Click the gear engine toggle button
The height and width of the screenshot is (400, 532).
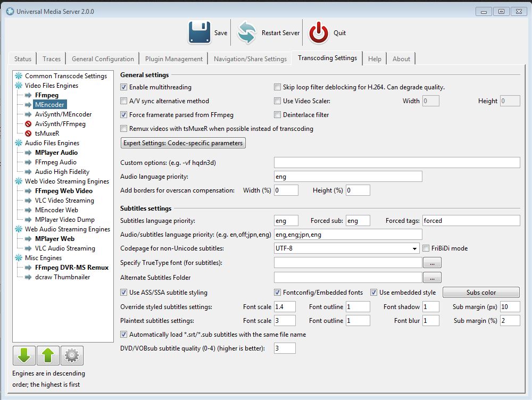(x=72, y=355)
